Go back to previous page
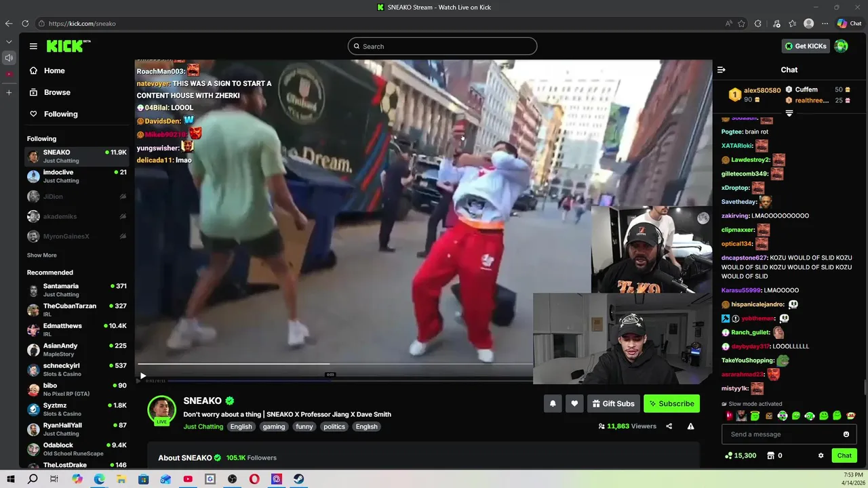This screenshot has height=488, width=868. pos(9,23)
